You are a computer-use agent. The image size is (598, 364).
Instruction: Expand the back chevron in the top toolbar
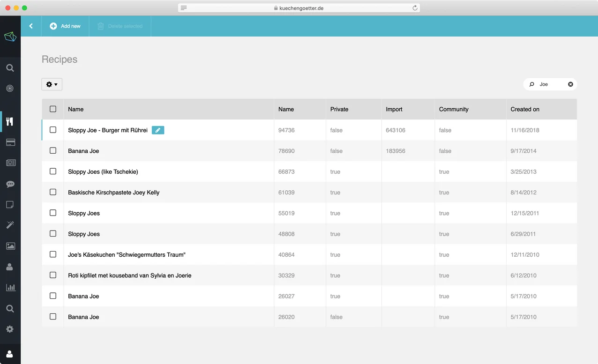(31, 26)
